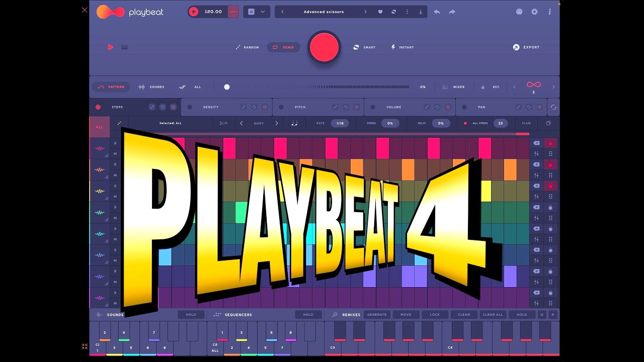Click the PITCH reset loop icon
This screenshot has height=362, width=644.
pyautogui.click(x=346, y=107)
